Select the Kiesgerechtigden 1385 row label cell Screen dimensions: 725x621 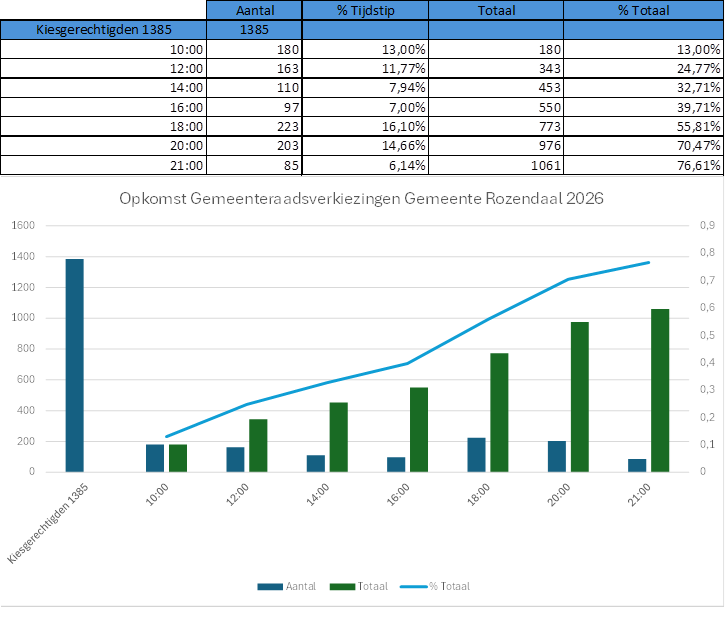point(104,29)
